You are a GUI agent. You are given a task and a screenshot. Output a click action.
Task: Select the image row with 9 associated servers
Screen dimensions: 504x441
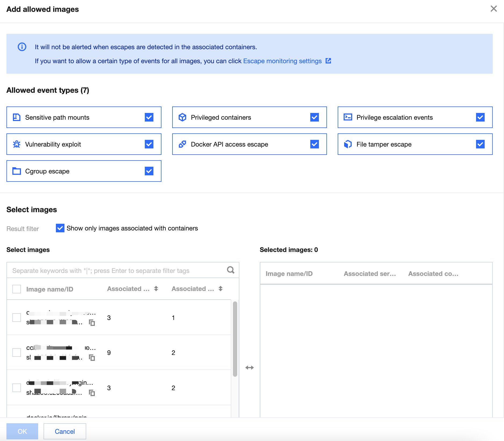(x=17, y=353)
